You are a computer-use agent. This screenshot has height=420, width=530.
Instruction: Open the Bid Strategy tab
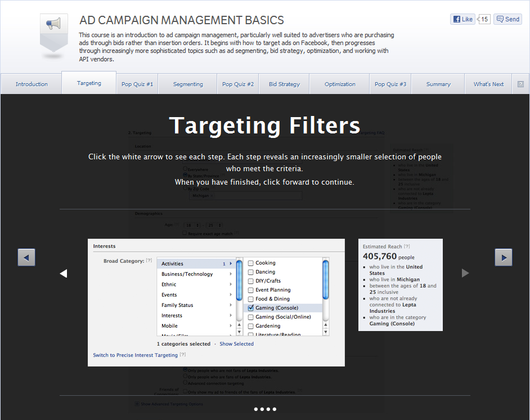(x=284, y=84)
